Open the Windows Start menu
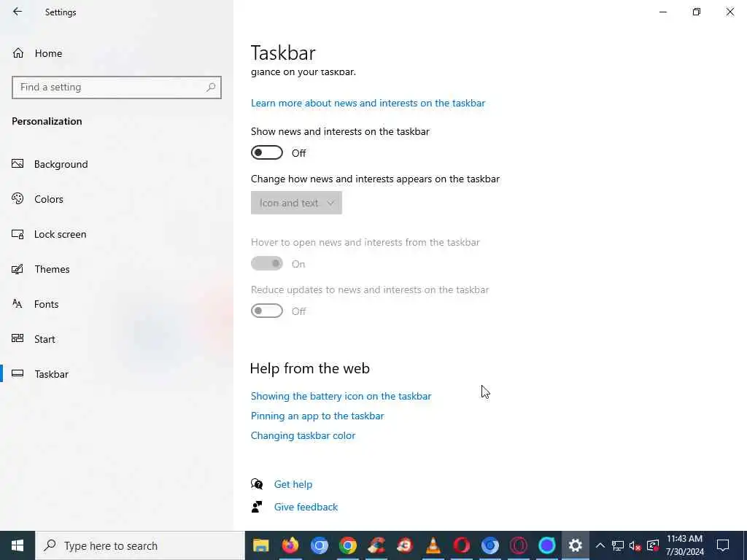Screen dimensions: 747x560 point(18,545)
